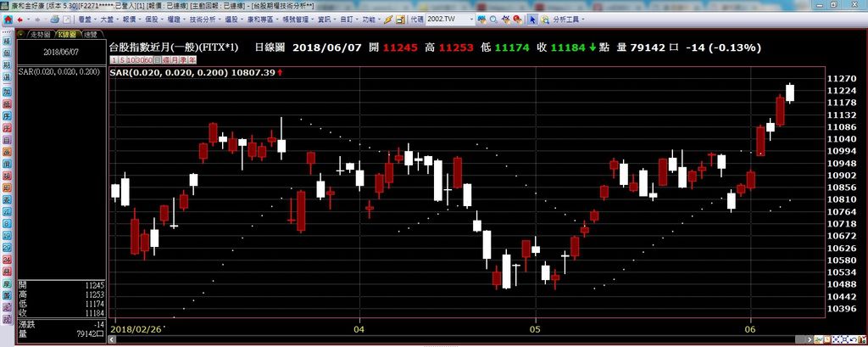The height and width of the screenshot is (347, 868).
Task: Click the save-layout icon before 代碼 label
Action: [400, 20]
